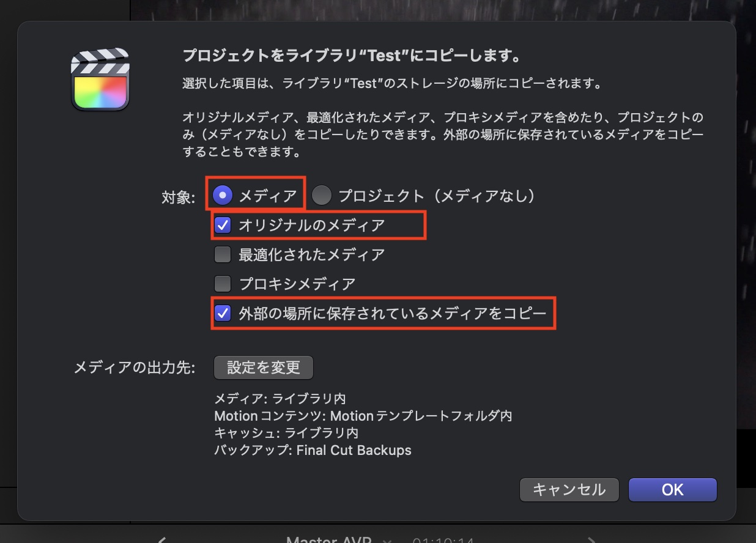
Task: Expand the Master AVR dropdown chevron
Action: pyautogui.click(x=387, y=541)
